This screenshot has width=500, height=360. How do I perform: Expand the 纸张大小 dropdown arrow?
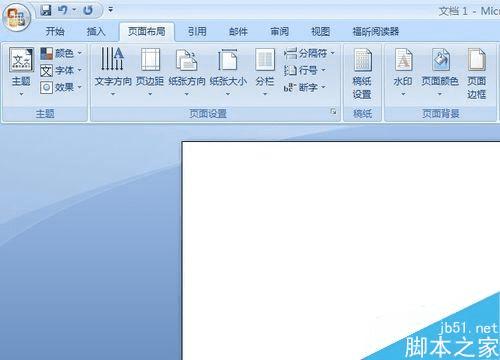(x=228, y=94)
